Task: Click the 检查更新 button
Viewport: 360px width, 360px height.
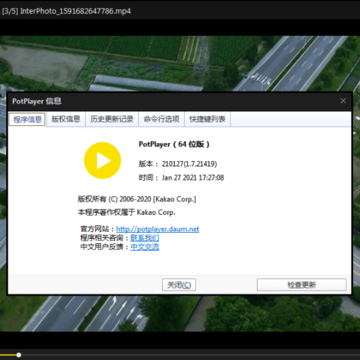Action: point(302,285)
